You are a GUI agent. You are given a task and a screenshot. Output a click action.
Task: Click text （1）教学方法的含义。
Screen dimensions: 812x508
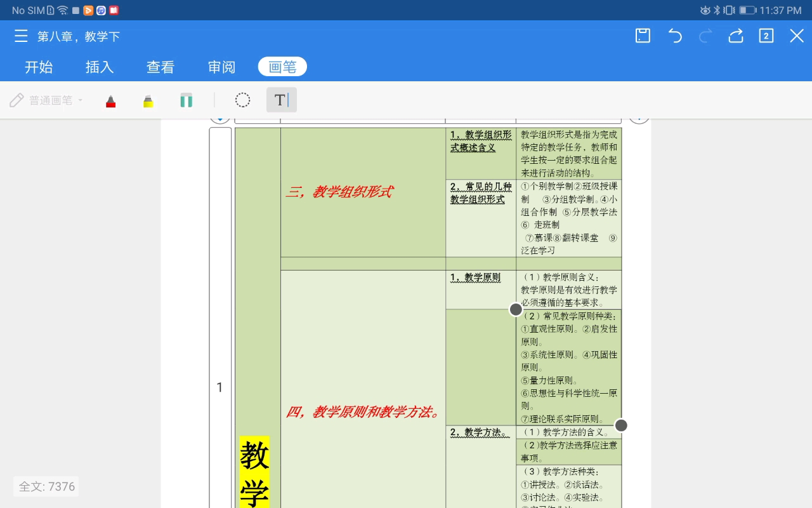coord(566,432)
